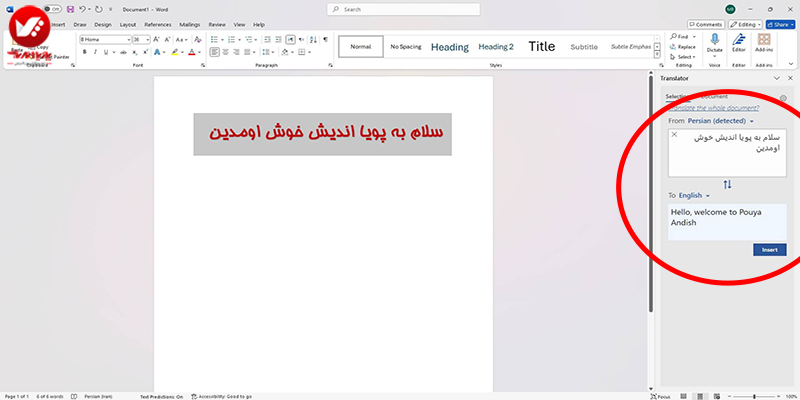Open the Comments pane
This screenshot has width=800, height=400.
coord(706,24)
